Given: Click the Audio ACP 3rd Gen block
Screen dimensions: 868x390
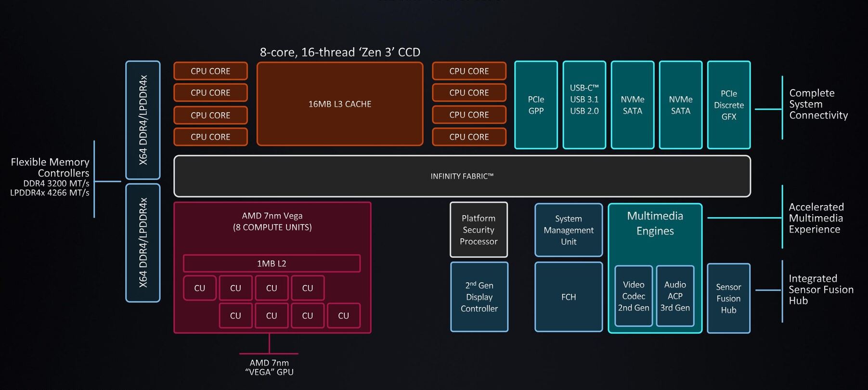Looking at the screenshot, I should click(x=675, y=296).
